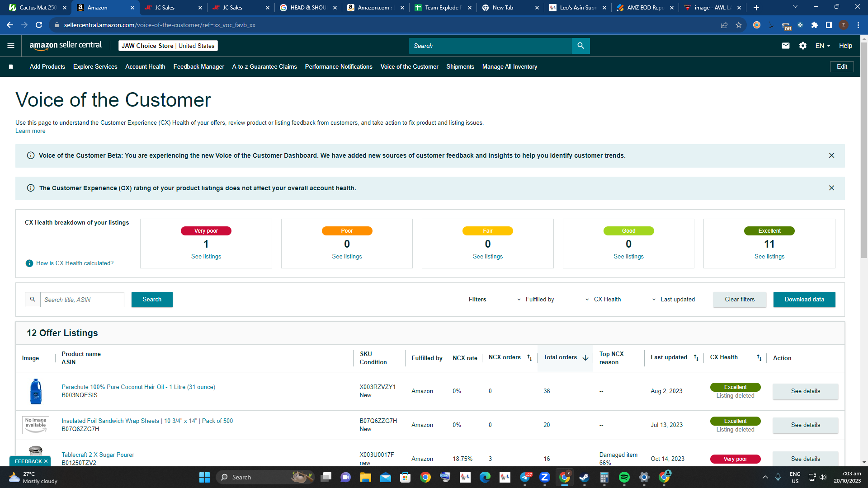Click the magnifier icon in title search box
The height and width of the screenshot is (488, 868).
pyautogui.click(x=33, y=300)
